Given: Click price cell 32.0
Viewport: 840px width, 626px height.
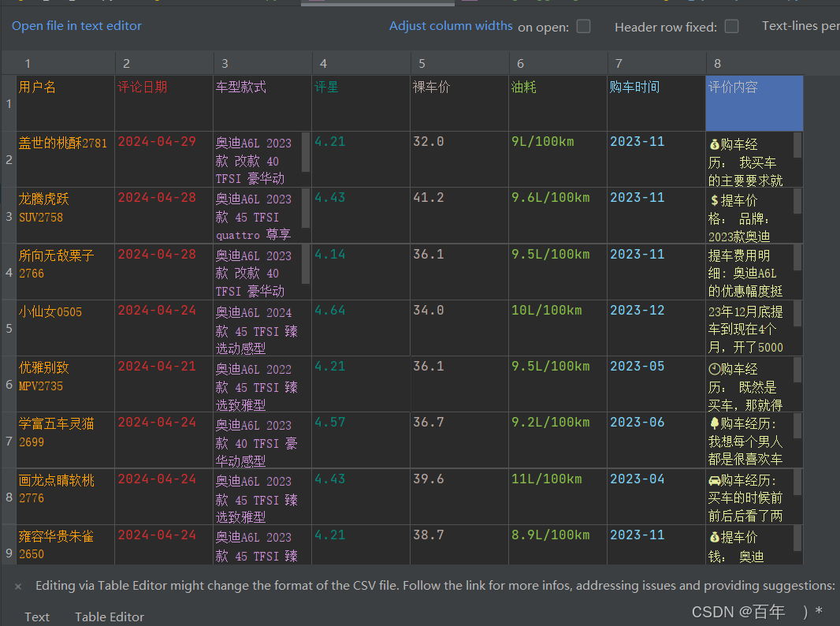Looking at the screenshot, I should 459,160.
